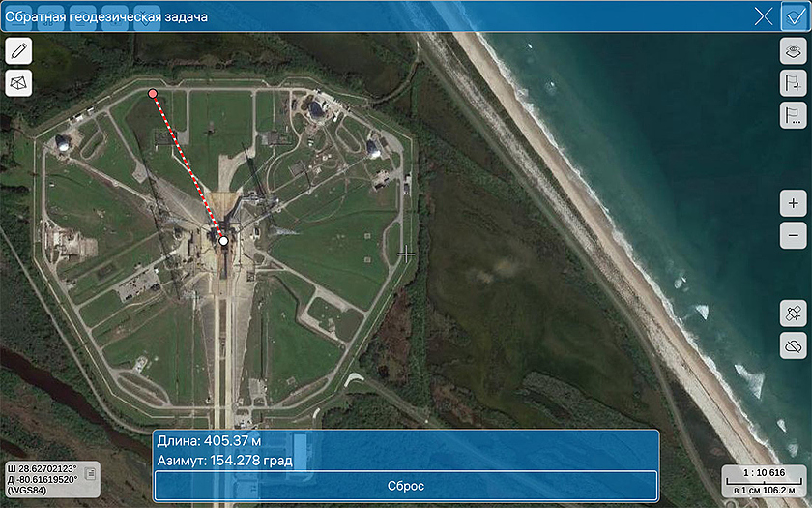
Task: Close the inverse geodetic task panel
Action: [764, 15]
